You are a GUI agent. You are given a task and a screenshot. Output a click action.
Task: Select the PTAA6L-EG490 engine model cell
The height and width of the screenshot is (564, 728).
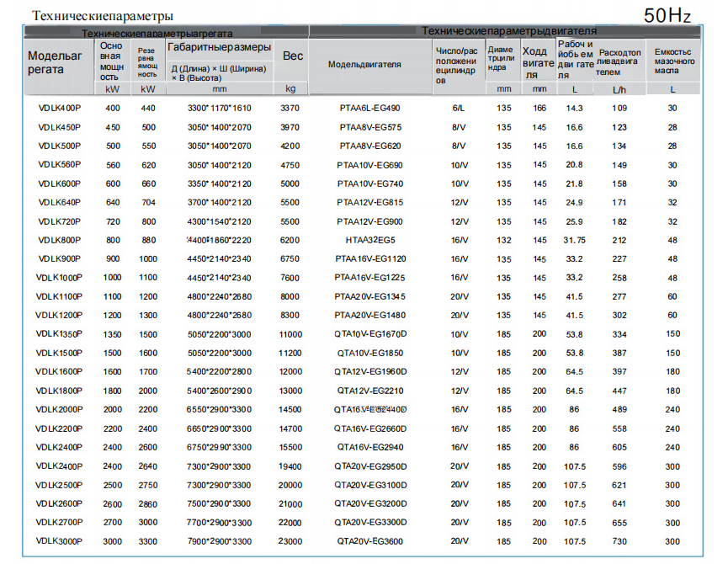(369, 108)
